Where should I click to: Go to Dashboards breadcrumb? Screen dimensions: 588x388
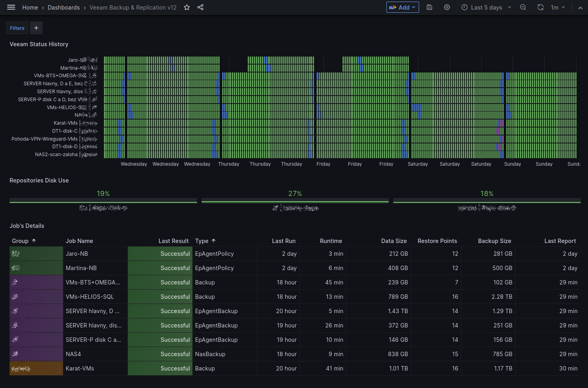[64, 7]
